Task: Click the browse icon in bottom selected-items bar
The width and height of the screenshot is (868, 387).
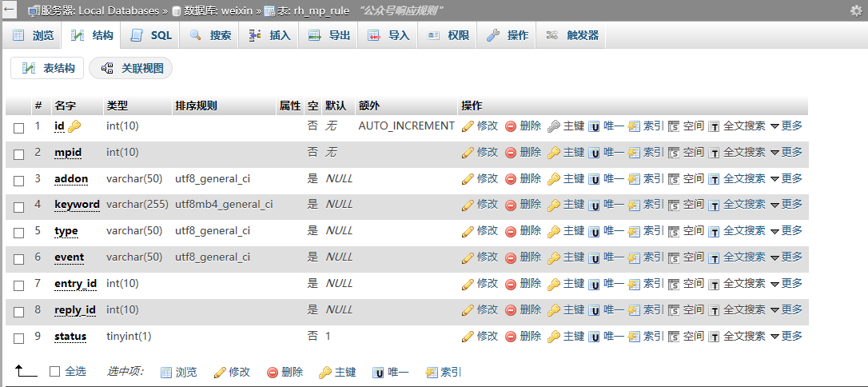Action: [166, 373]
